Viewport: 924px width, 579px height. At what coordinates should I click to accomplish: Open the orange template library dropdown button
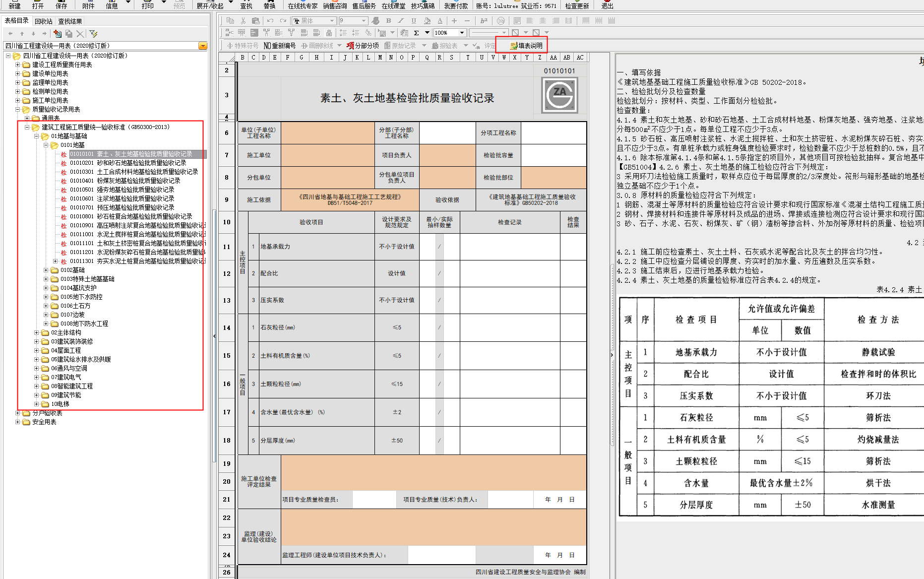(202, 46)
